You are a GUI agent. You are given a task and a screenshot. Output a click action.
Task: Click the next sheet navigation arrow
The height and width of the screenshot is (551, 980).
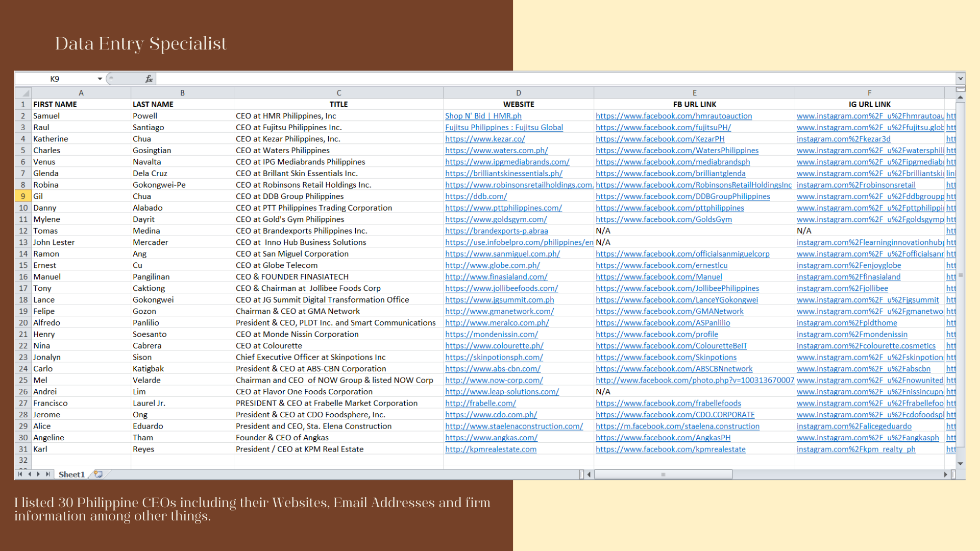pos(39,474)
